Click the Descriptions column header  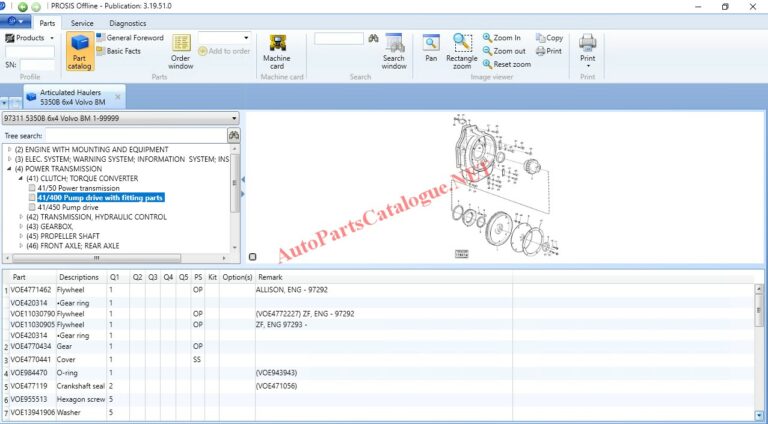[x=79, y=277]
